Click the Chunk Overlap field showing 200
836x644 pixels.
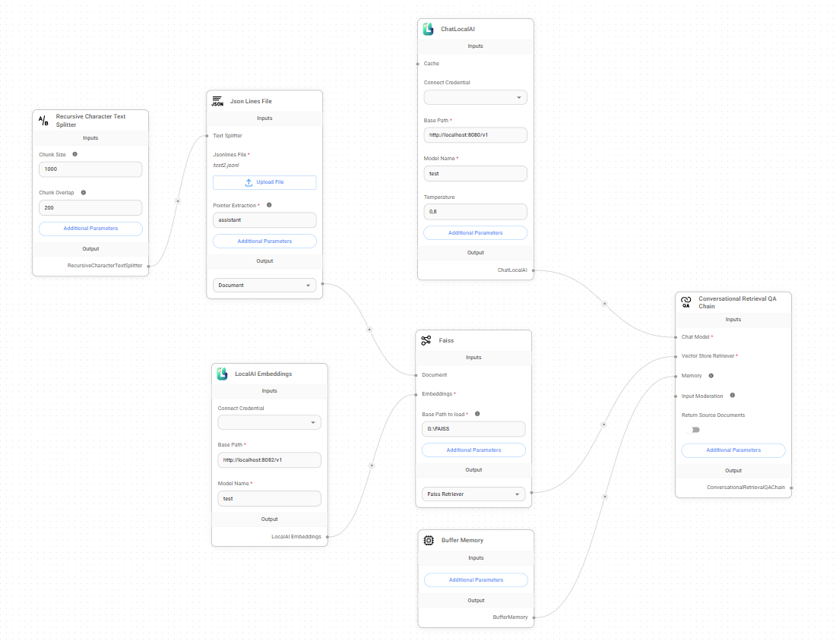click(90, 208)
